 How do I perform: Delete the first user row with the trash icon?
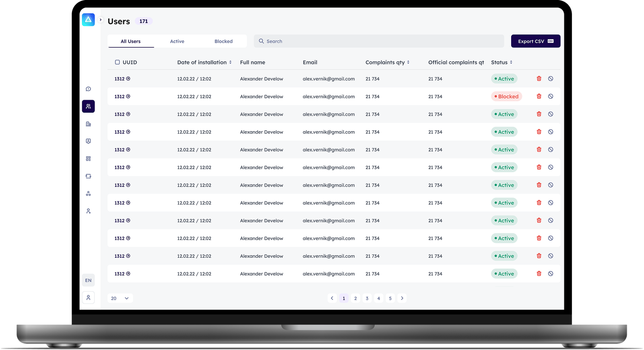coord(539,79)
